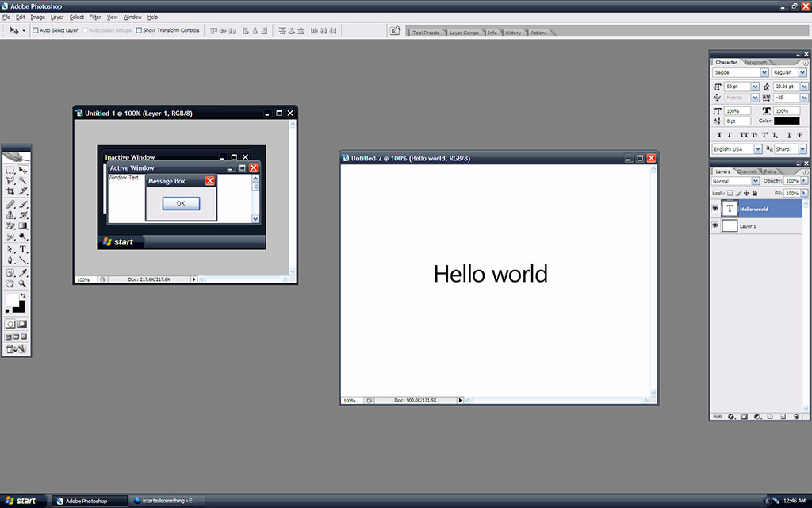
Task: Hide the Hello world layer
Action: click(715, 209)
